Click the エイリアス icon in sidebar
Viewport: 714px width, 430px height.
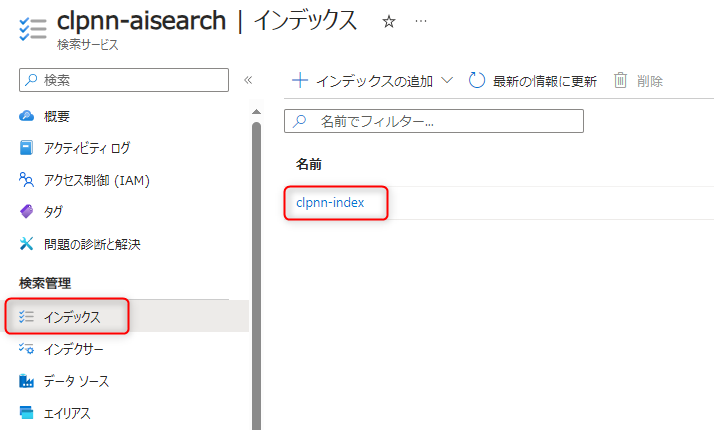click(27, 413)
